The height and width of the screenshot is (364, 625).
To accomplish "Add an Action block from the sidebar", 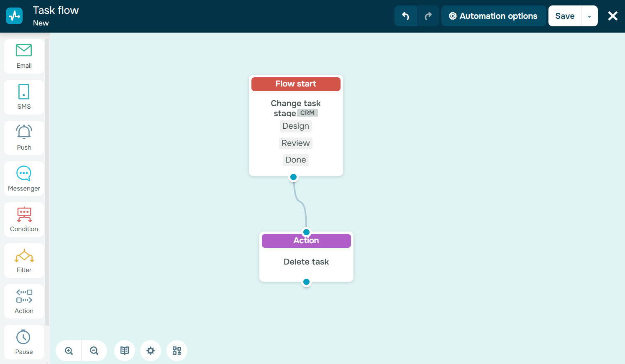I will pos(24,301).
